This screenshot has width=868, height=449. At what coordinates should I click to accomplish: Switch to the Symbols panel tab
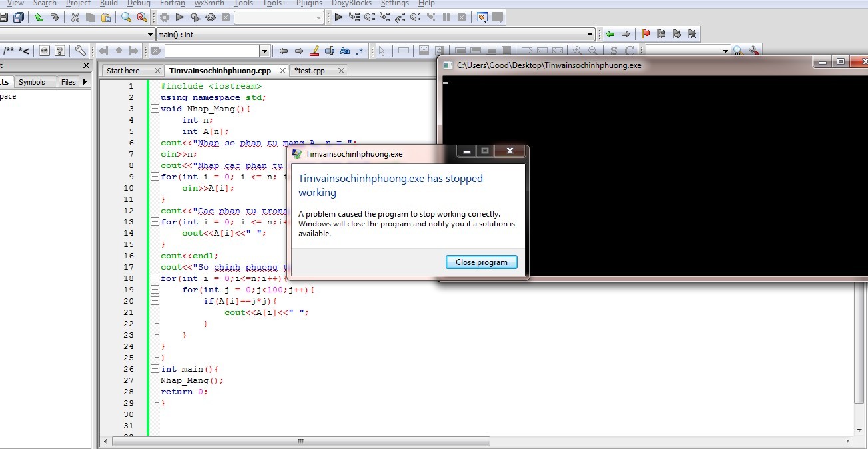point(32,82)
